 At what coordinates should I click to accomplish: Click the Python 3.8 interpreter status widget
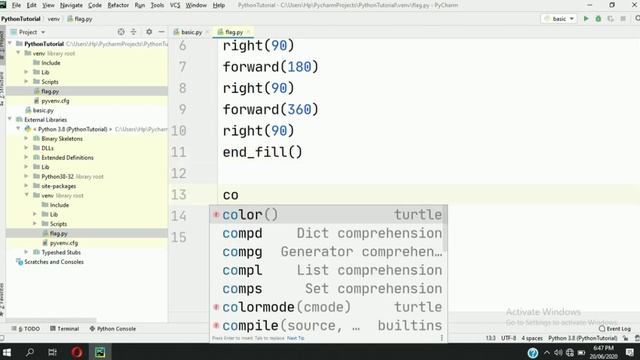pyautogui.click(x=582, y=338)
